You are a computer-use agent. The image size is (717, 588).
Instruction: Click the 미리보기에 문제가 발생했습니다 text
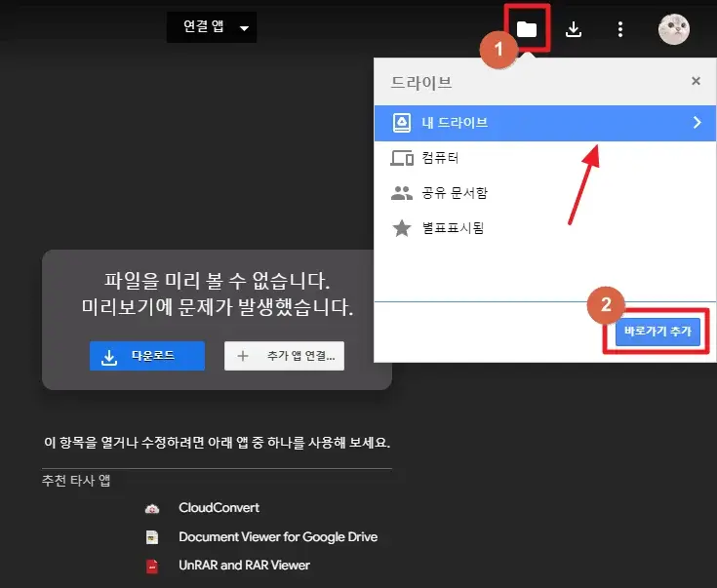tap(218, 307)
